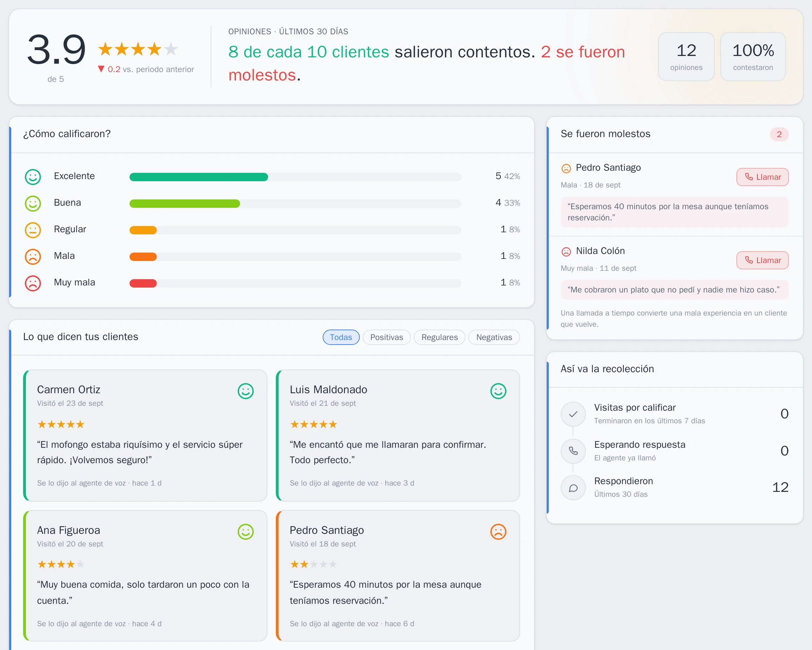
Task: Click the Muy mala red bar
Action: coord(143,283)
